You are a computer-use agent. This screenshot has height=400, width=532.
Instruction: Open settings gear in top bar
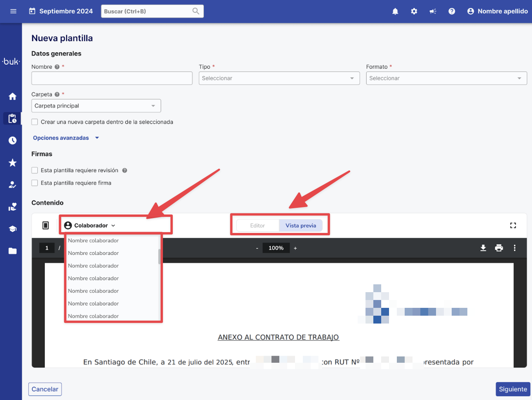[414, 11]
